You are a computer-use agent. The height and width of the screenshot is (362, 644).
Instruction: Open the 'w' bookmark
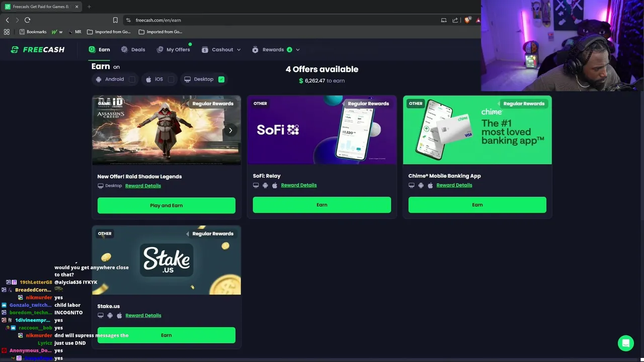[x=57, y=32]
